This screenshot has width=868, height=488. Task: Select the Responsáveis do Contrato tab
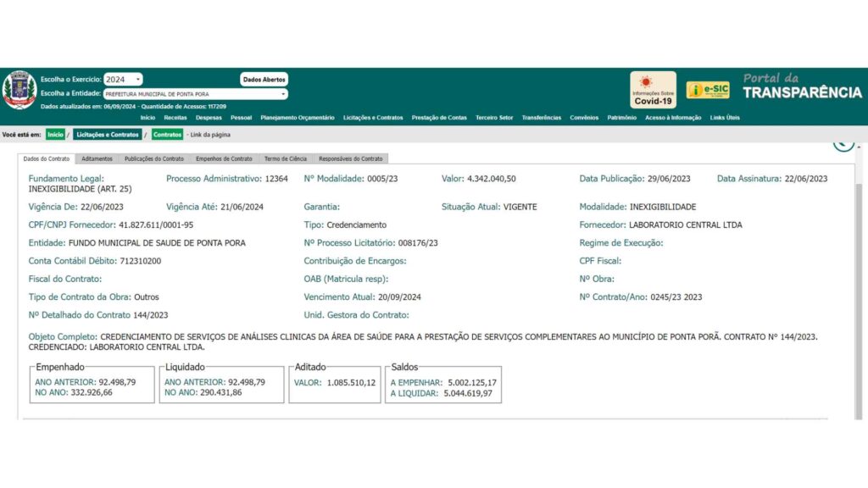351,158
